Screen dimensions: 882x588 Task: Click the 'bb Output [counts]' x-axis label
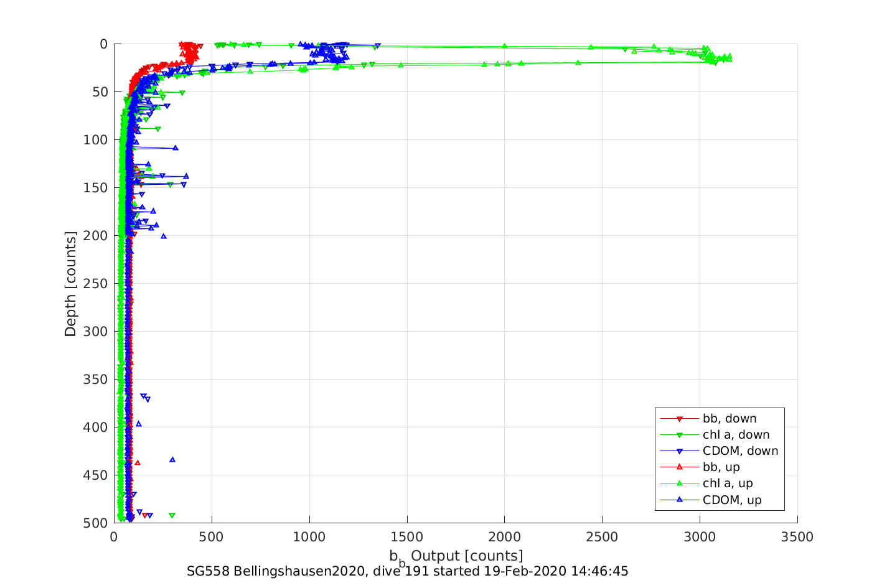point(456,556)
